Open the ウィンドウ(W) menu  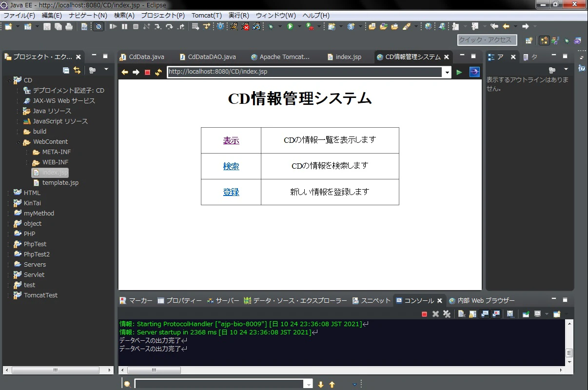click(275, 15)
